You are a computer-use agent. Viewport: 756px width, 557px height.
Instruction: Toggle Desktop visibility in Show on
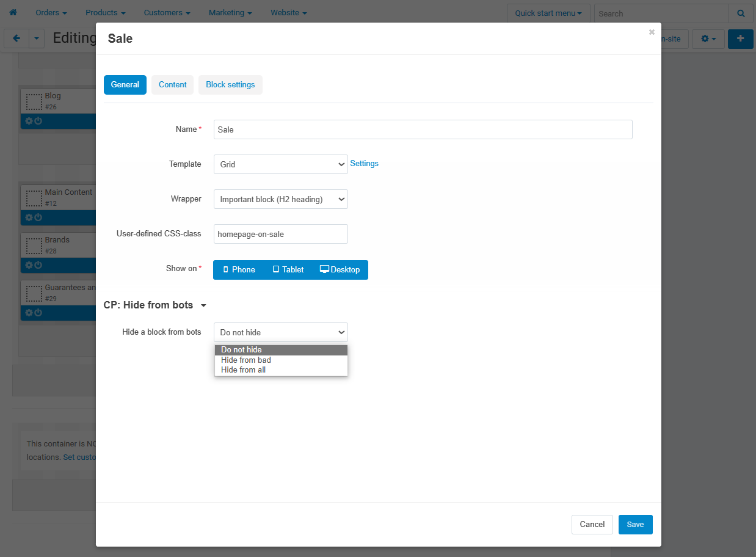tap(340, 270)
